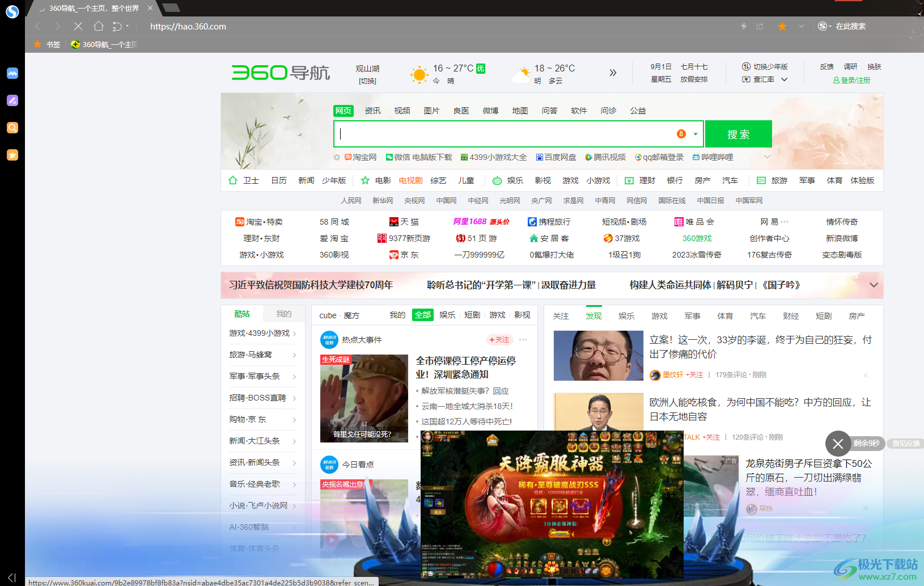Click the 卫士 shield icon link

233,180
